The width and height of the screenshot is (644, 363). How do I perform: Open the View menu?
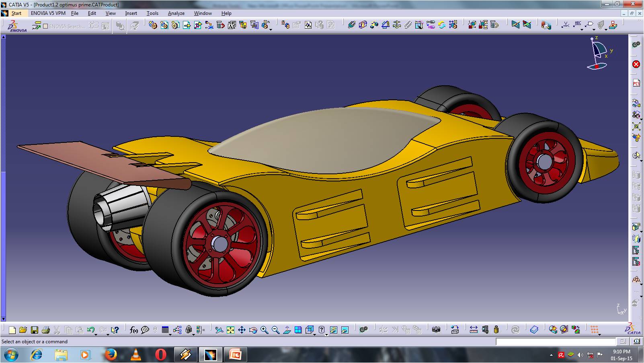[x=111, y=13]
